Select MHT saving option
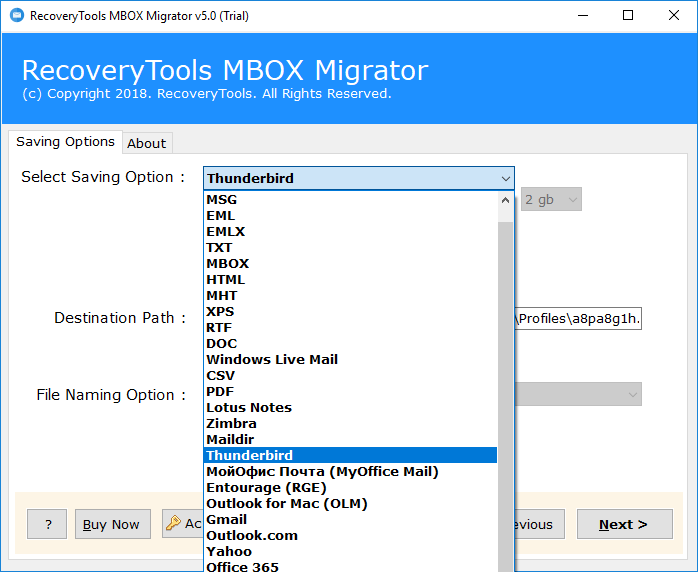 [350, 296]
